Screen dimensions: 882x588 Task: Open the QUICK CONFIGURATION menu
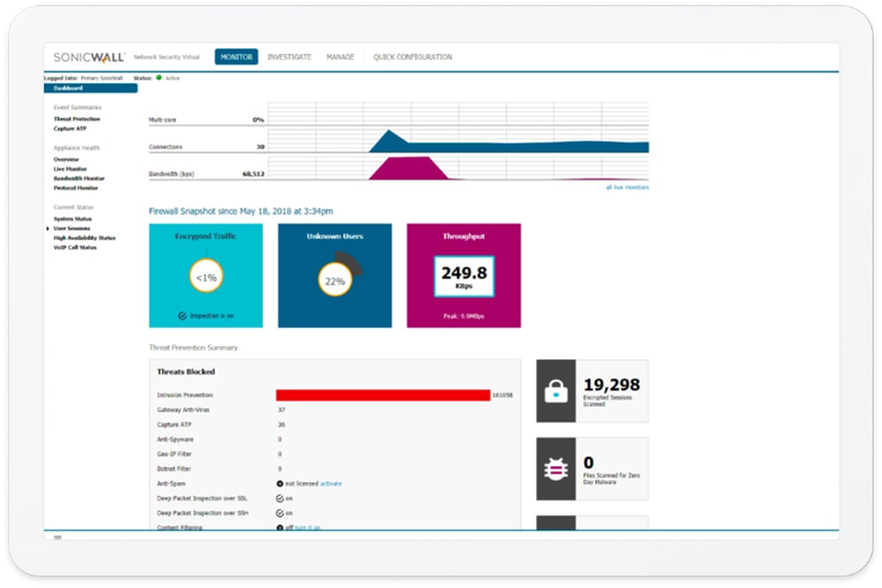[414, 56]
